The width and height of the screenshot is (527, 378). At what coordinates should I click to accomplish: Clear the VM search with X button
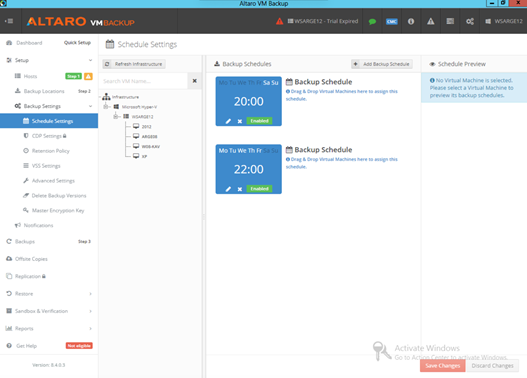[x=194, y=81]
